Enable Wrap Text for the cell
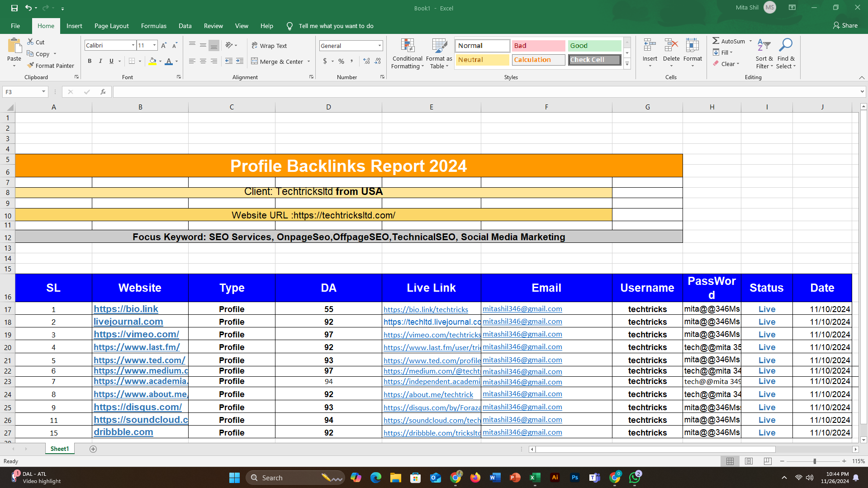 pos(269,46)
